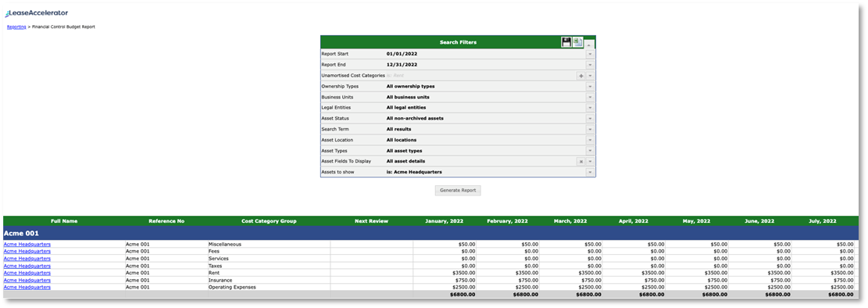Open Acme Headquarters link in Rent row

click(27, 273)
